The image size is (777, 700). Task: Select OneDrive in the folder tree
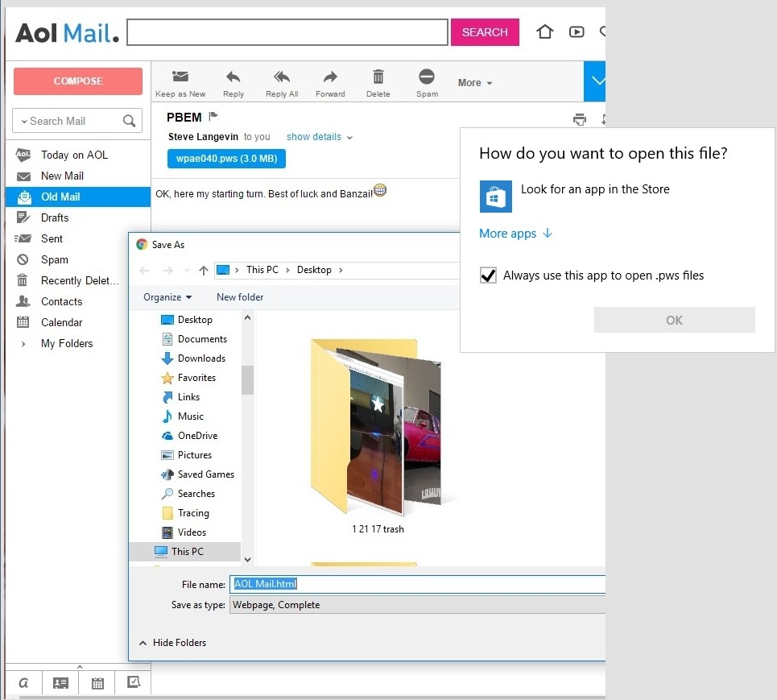[197, 436]
